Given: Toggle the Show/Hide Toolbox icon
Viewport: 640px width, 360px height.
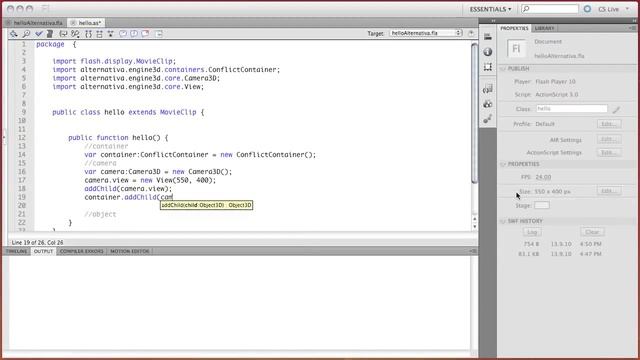Looking at the screenshot, I should click(159, 34).
